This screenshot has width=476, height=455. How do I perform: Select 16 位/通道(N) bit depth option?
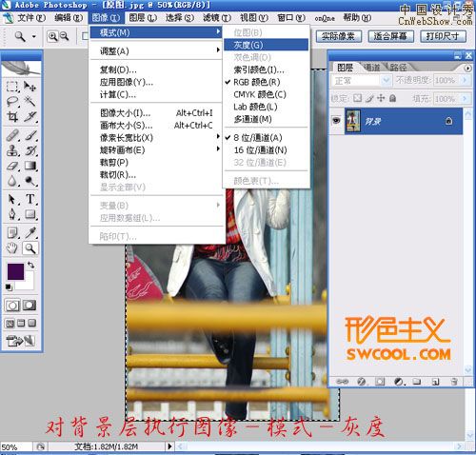point(260,150)
